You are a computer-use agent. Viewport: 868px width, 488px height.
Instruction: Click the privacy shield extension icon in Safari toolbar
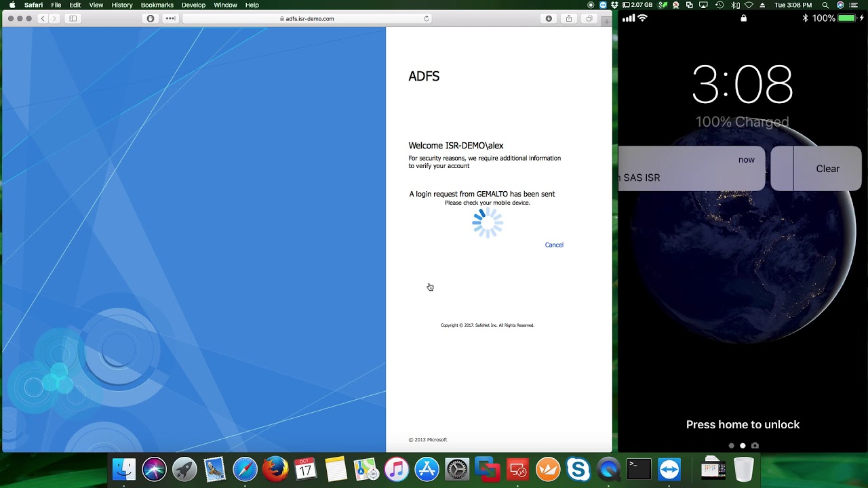151,18
